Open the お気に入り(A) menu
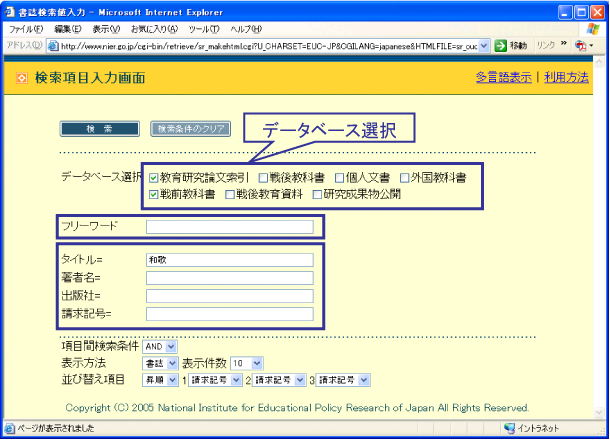Image resolution: width=610 pixels, height=440 pixels. coord(154,29)
